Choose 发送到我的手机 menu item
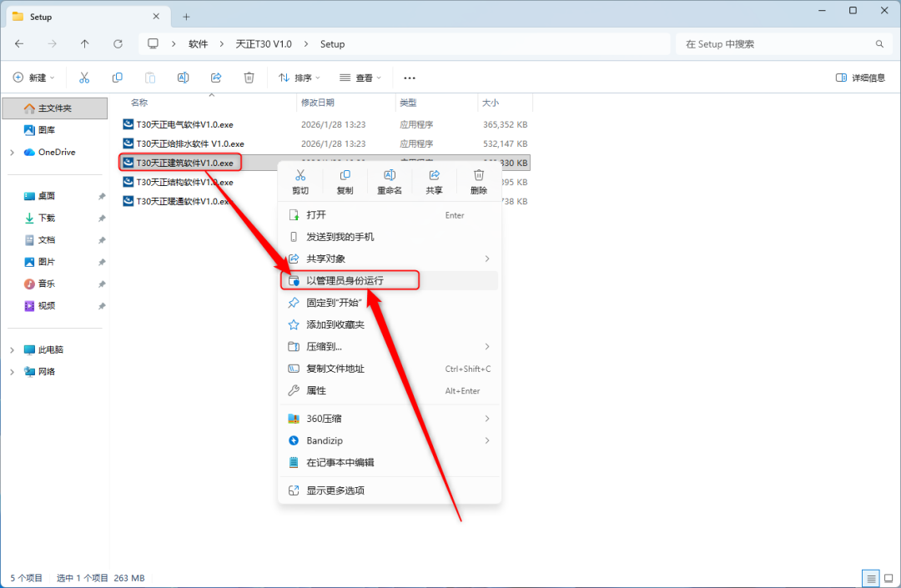This screenshot has height=588, width=901. 390,237
